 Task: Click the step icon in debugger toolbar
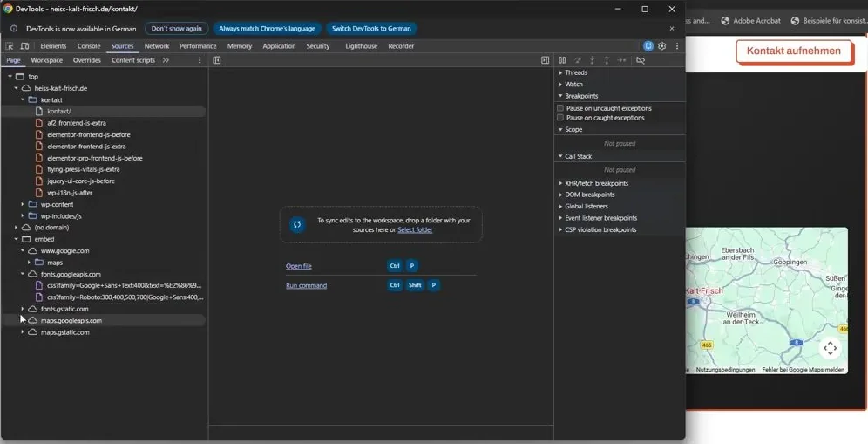pyautogui.click(x=621, y=60)
